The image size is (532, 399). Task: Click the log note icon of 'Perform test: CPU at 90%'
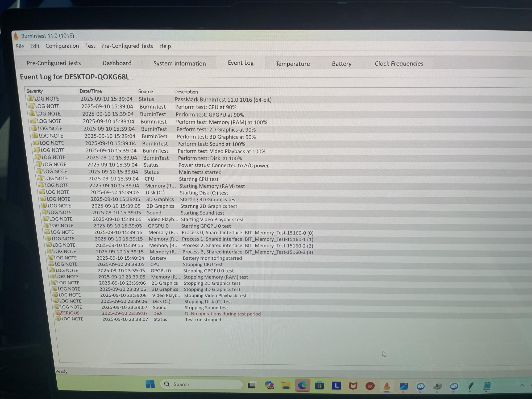point(31,106)
